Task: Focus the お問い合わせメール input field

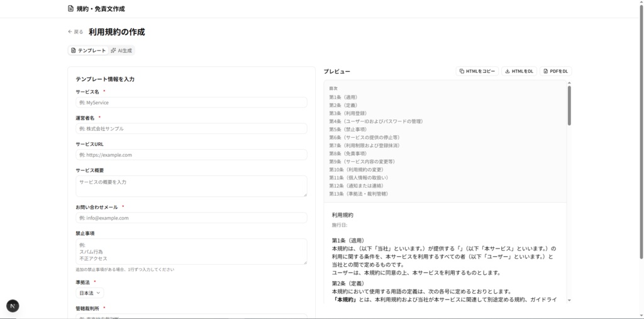Action: click(191, 218)
